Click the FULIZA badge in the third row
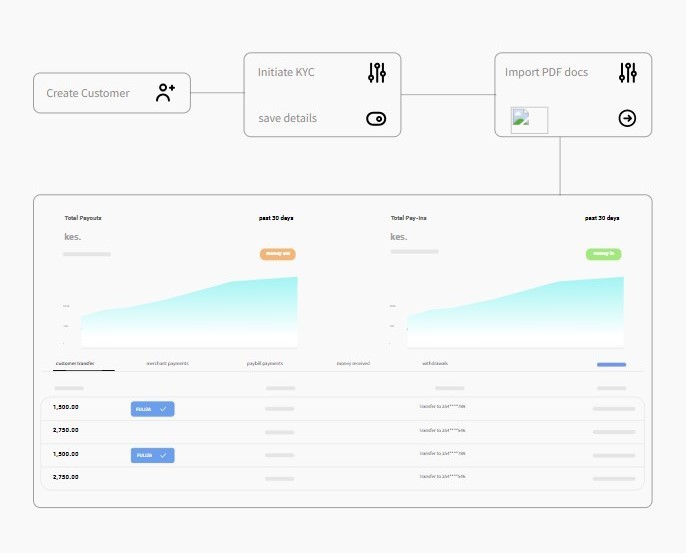 (x=153, y=455)
